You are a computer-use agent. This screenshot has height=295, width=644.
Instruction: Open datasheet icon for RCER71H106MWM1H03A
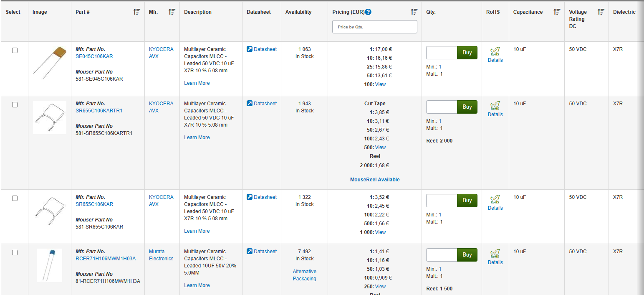(250, 252)
